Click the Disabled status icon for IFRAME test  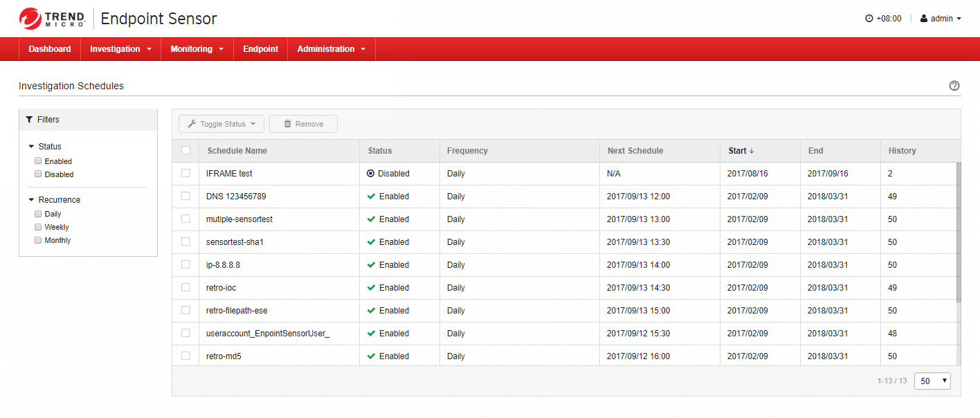(370, 174)
